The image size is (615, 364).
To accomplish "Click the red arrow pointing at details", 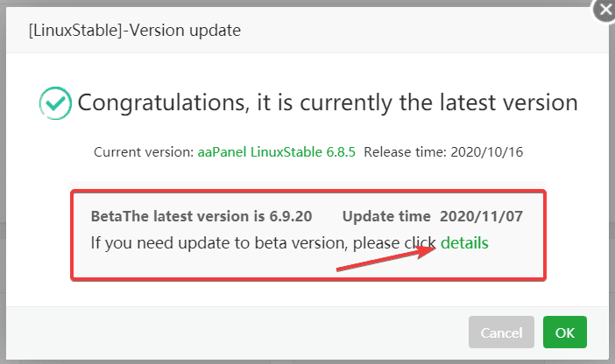I will 385,259.
